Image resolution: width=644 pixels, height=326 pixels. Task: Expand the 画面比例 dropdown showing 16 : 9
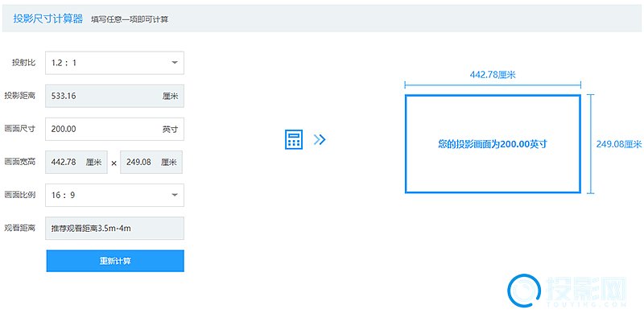click(x=114, y=195)
